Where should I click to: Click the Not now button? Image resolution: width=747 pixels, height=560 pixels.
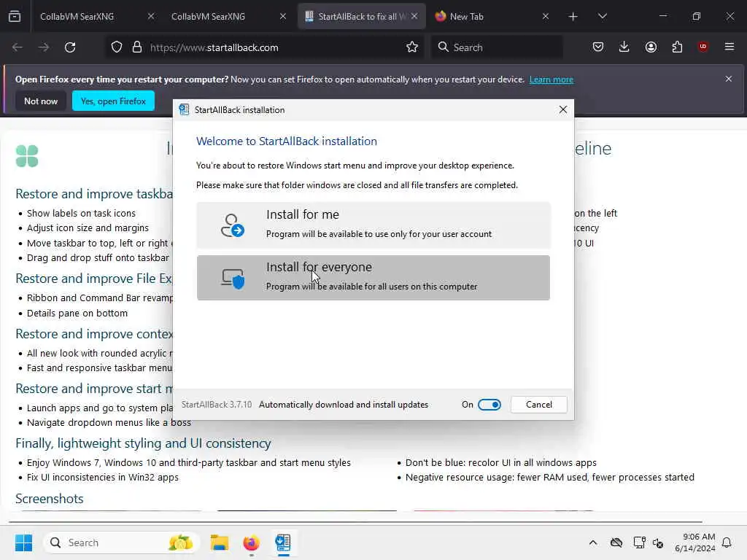[41, 101]
